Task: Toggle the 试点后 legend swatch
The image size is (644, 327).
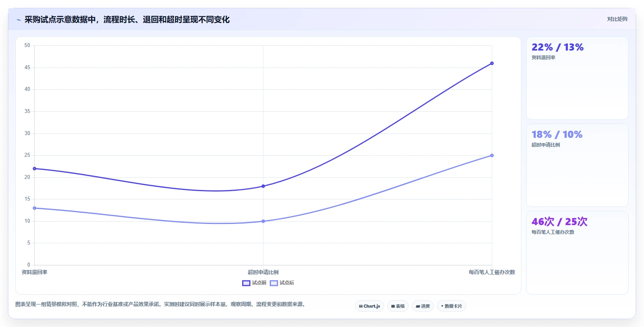Action: pyautogui.click(x=274, y=283)
